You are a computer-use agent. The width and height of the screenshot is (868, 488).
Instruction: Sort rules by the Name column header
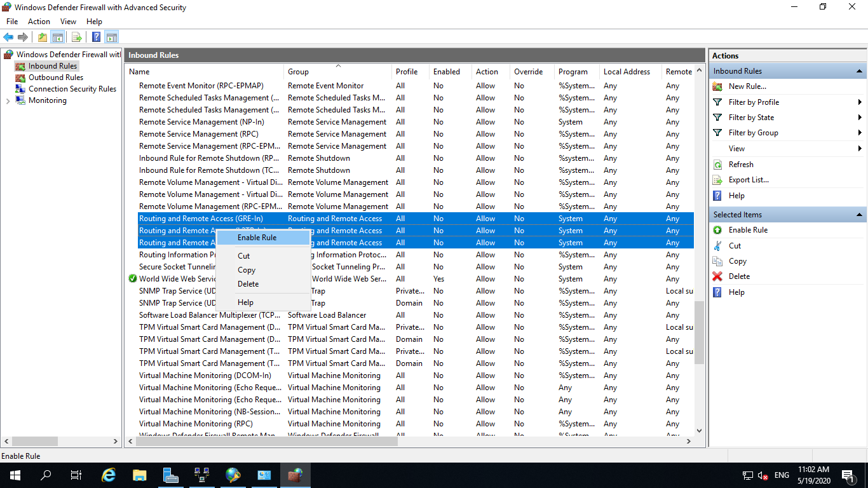205,72
